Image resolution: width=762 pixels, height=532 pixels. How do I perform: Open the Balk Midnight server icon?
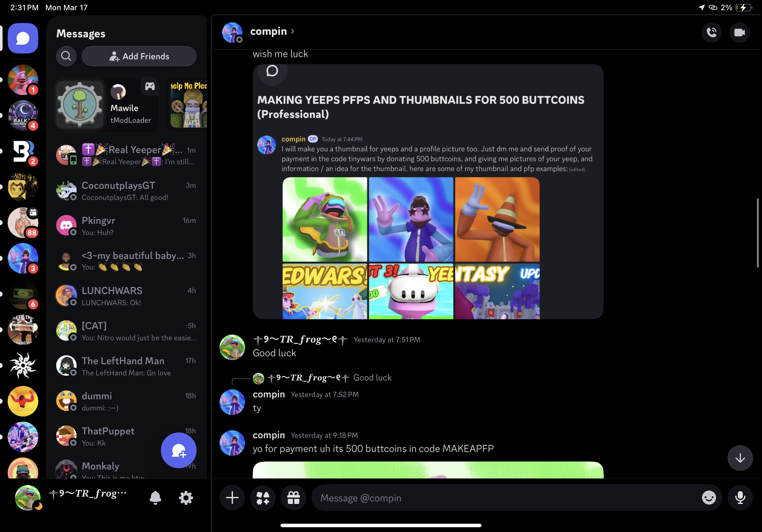click(x=23, y=115)
